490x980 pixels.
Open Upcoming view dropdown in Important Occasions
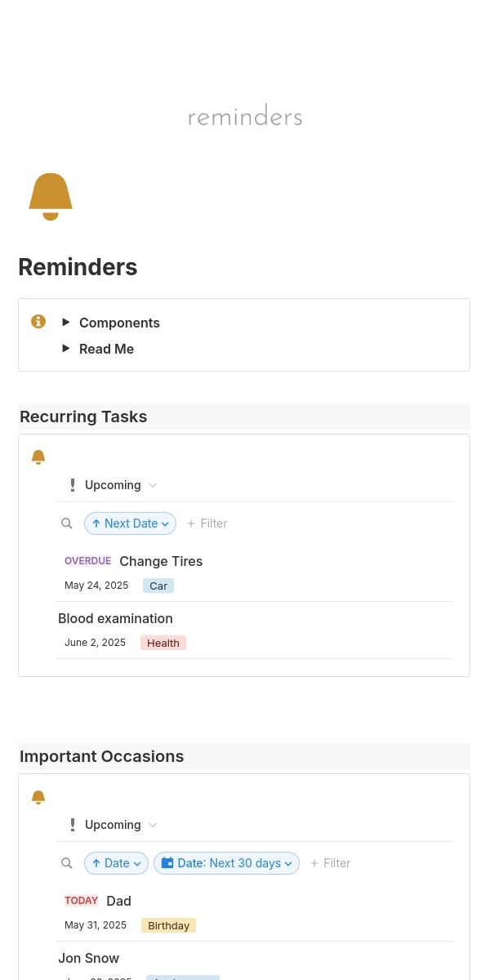(114, 825)
